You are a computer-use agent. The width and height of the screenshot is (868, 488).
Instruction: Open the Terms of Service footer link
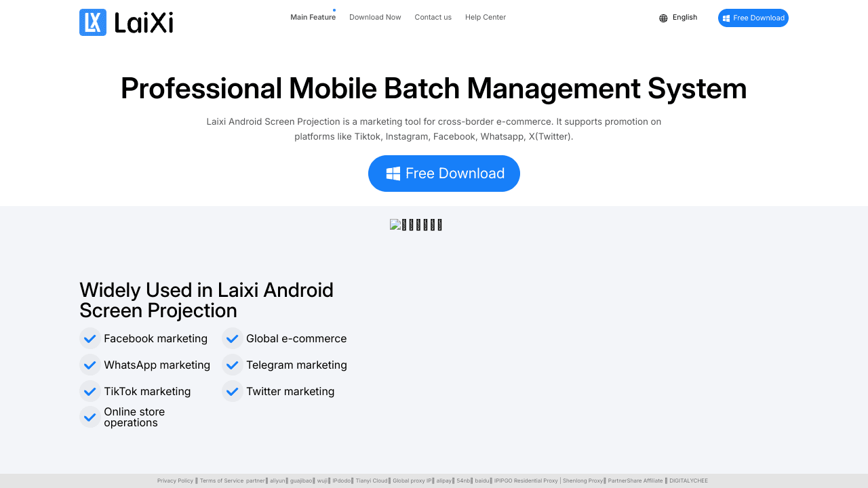(x=222, y=481)
